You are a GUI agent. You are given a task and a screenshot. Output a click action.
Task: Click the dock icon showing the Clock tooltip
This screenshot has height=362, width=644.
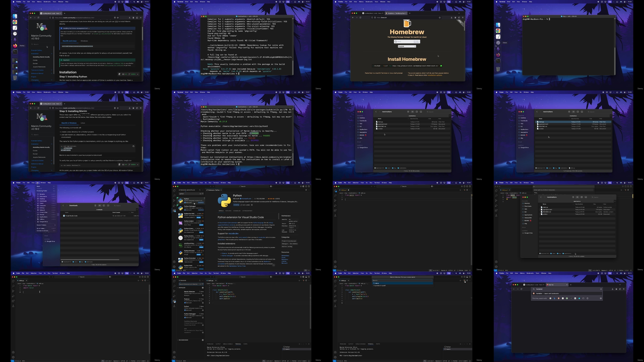coord(498,43)
